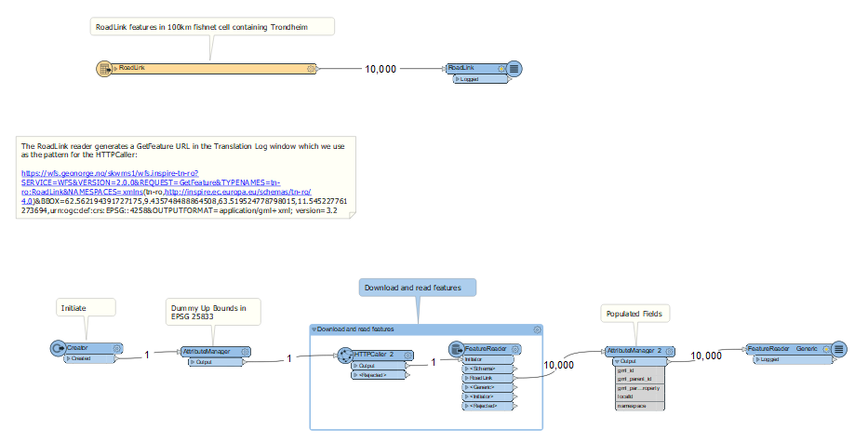
Task: Click the gml_id attribute in AttributeManager_2
Action: click(x=639, y=369)
